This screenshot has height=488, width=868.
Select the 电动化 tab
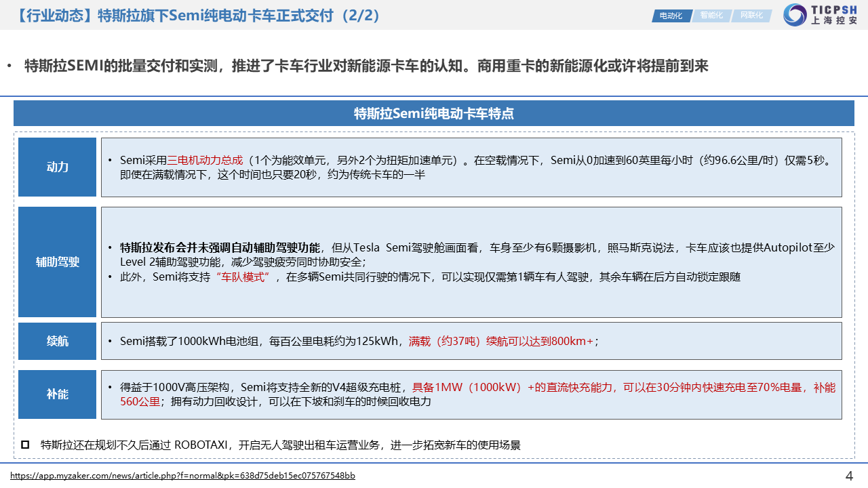(x=671, y=16)
